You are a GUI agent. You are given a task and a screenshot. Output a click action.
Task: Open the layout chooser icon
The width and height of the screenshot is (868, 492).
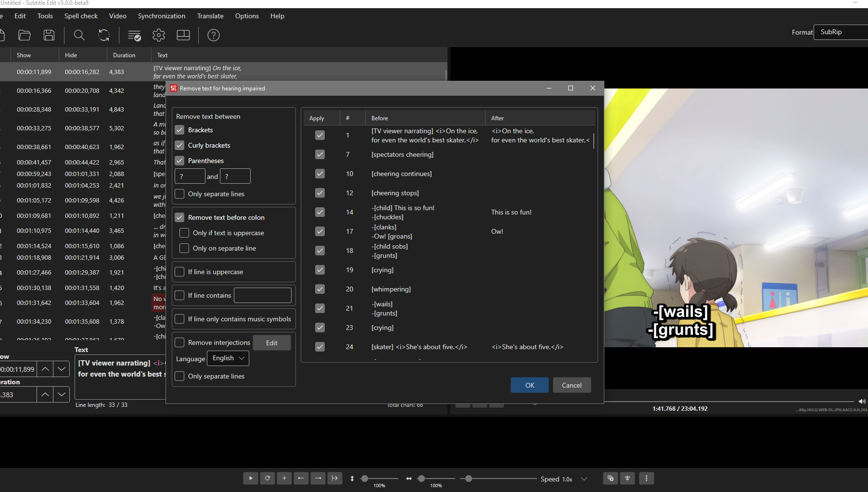click(183, 35)
